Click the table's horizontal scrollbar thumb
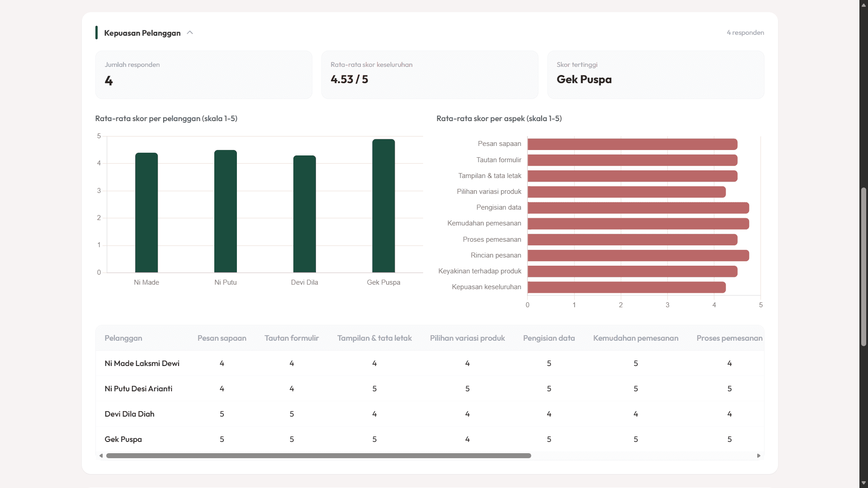The image size is (868, 488). (319, 455)
